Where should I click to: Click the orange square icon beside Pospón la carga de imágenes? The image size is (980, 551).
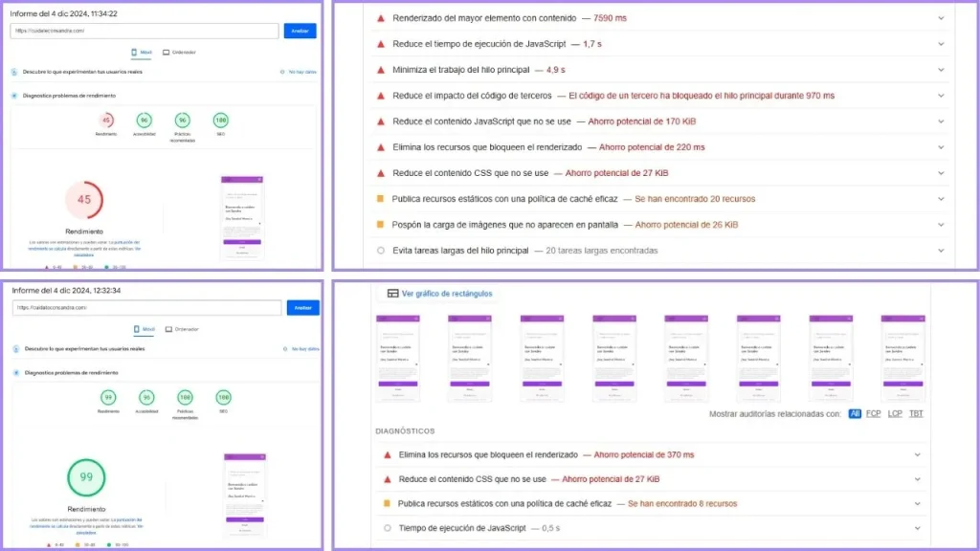(380, 225)
